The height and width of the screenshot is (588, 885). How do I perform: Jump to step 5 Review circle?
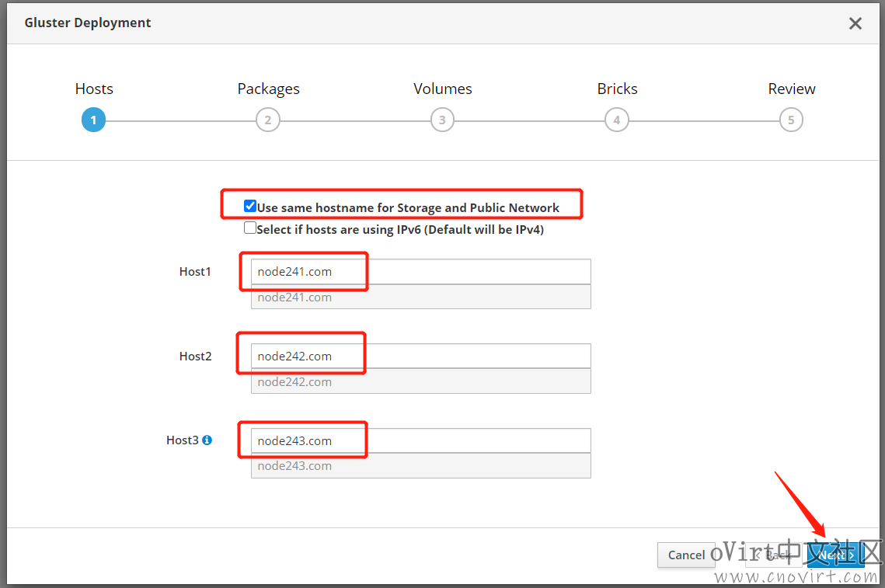pos(791,120)
